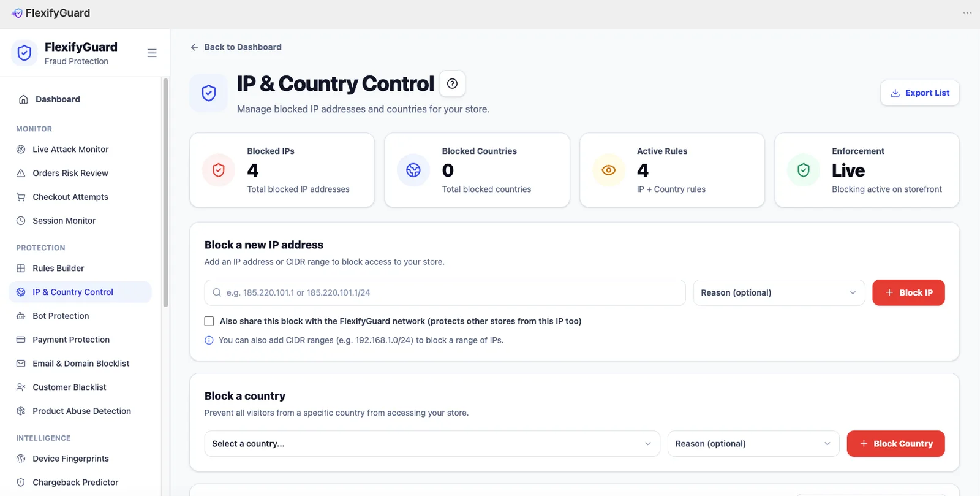The image size is (980, 496).
Task: Click the FlexifyGuard shield logo in sidebar
Action: tap(24, 53)
